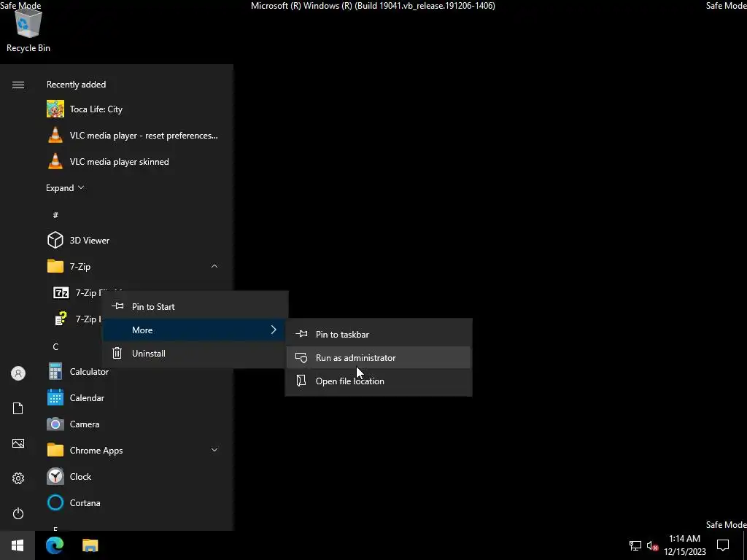Screen dimensions: 747x560
Task: Click the Pin to taskbar pin icon
Action: [x=301, y=334]
